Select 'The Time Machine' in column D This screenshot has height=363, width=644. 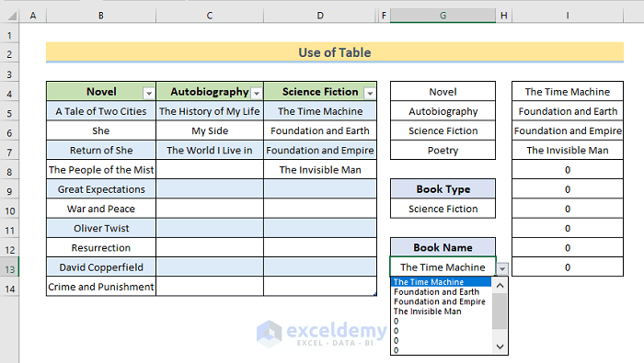pos(320,111)
